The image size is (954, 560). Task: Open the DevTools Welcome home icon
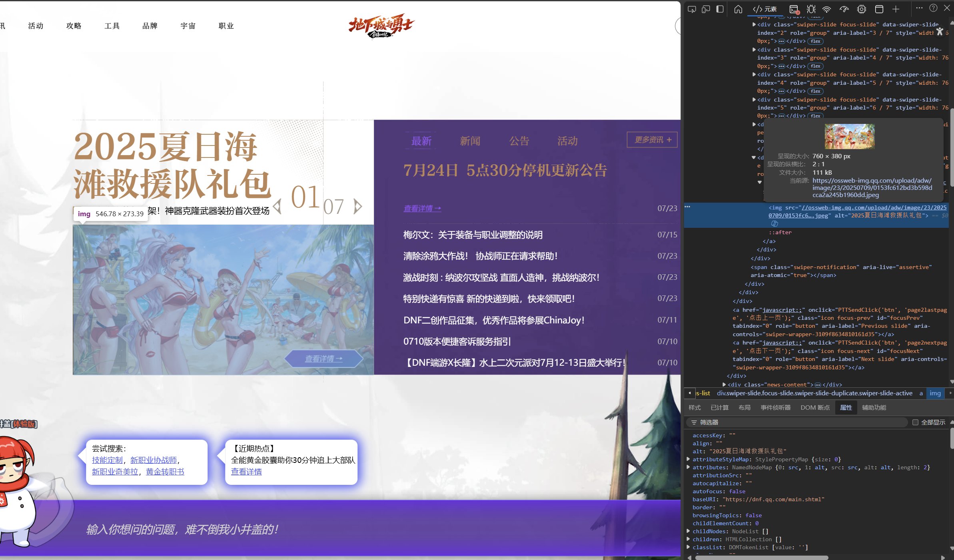point(738,9)
